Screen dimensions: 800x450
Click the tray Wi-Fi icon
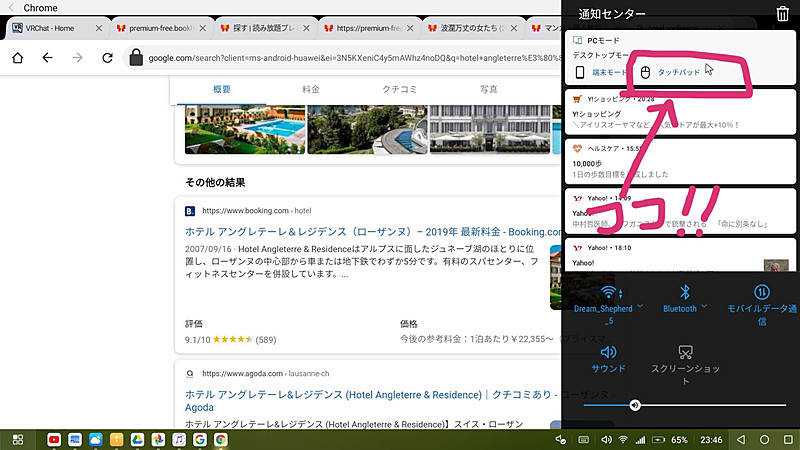coord(623,440)
